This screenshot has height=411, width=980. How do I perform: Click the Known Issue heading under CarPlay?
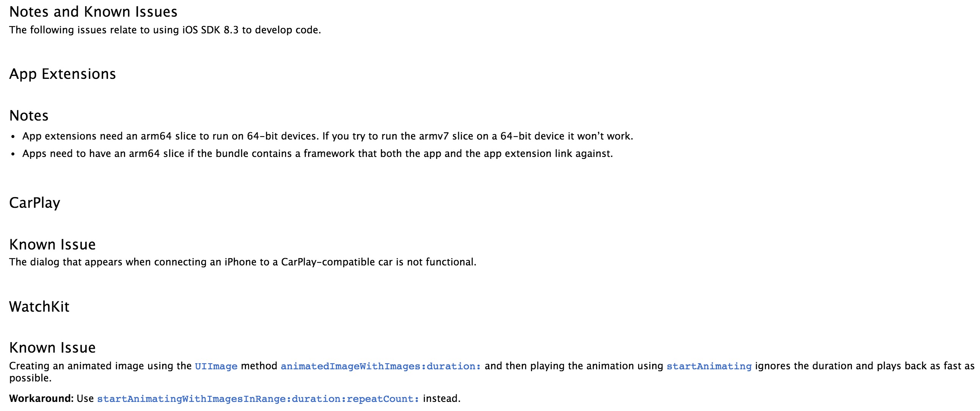(x=53, y=245)
